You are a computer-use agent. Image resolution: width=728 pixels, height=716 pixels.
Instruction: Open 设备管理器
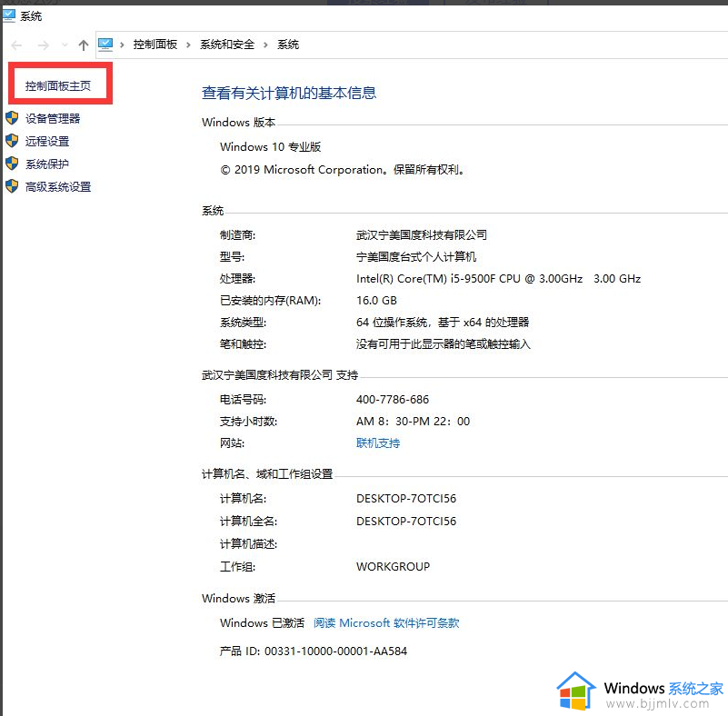coord(53,118)
